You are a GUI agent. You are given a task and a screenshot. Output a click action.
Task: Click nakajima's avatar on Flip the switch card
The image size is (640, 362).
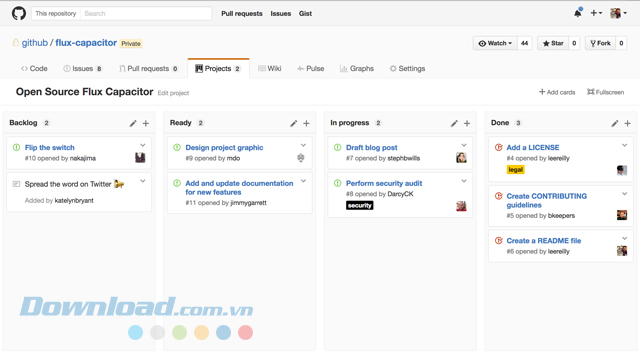click(x=140, y=158)
